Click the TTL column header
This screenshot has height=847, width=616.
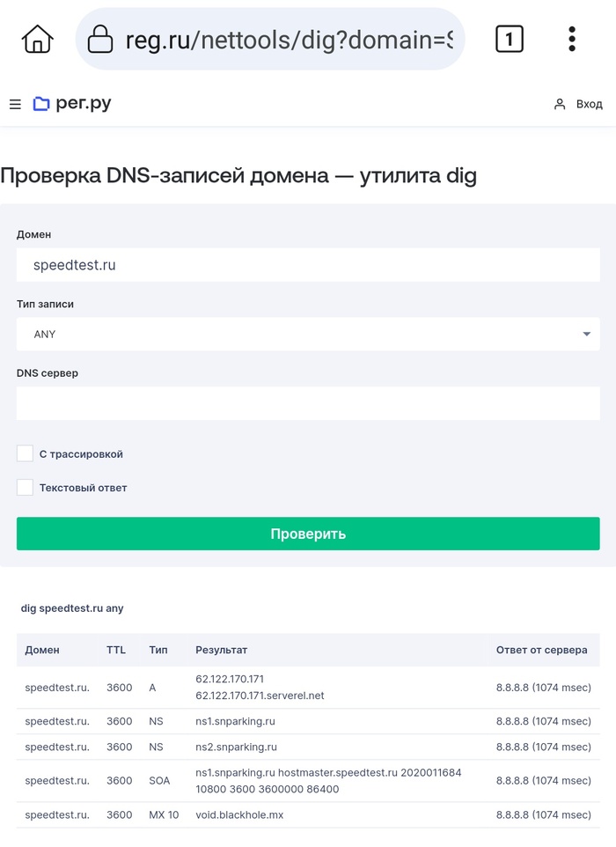[x=116, y=650]
